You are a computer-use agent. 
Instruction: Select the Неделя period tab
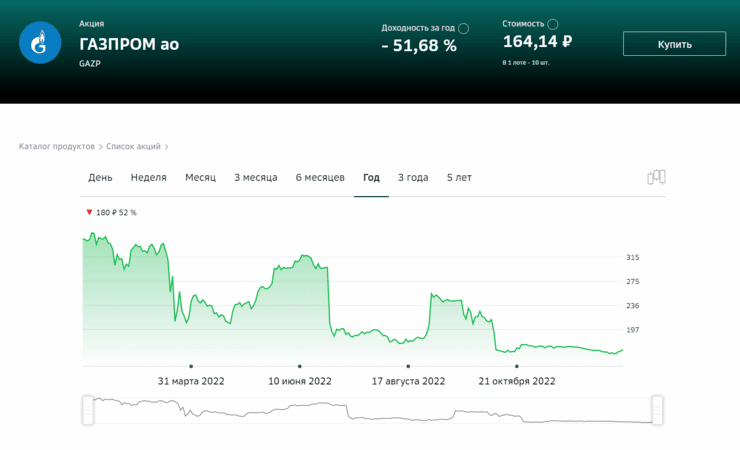(x=149, y=177)
